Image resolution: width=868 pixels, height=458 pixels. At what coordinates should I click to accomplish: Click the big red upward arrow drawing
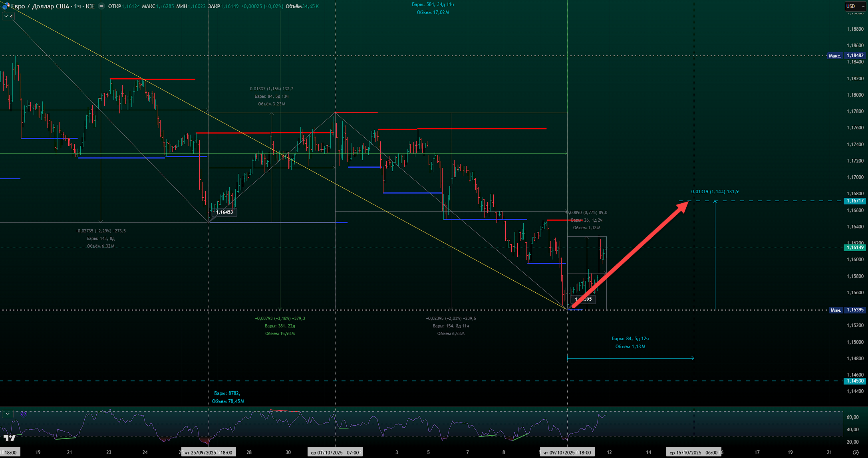(630, 256)
